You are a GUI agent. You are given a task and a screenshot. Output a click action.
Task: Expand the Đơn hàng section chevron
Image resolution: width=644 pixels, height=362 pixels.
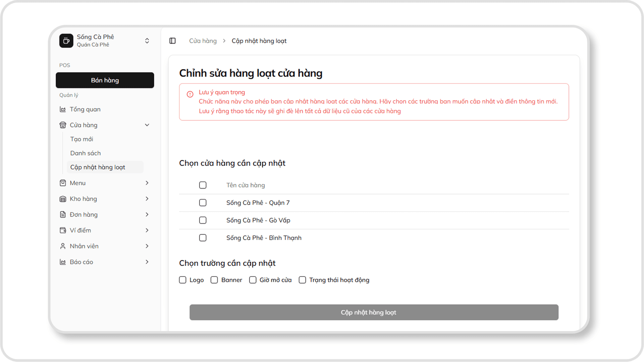[147, 214]
